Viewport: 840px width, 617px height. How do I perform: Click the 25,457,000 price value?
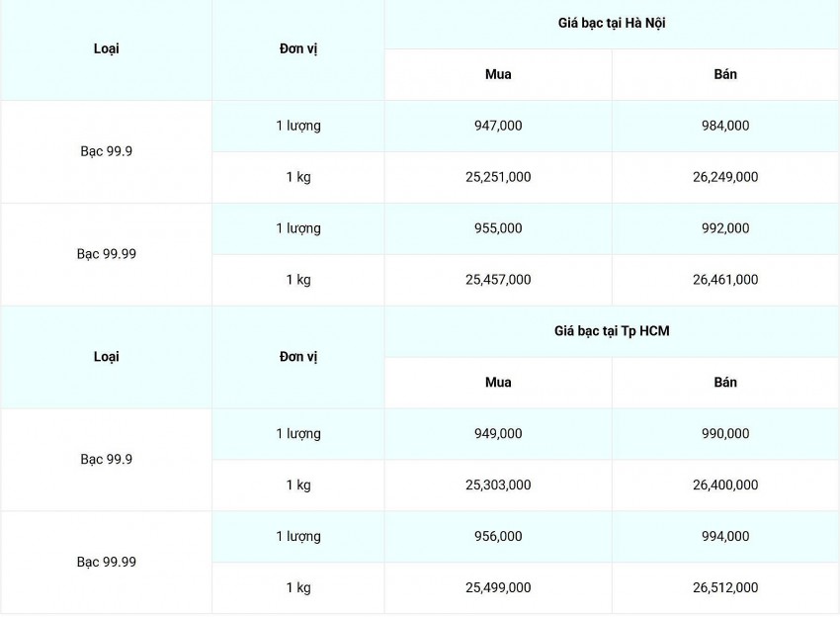pyautogui.click(x=498, y=280)
